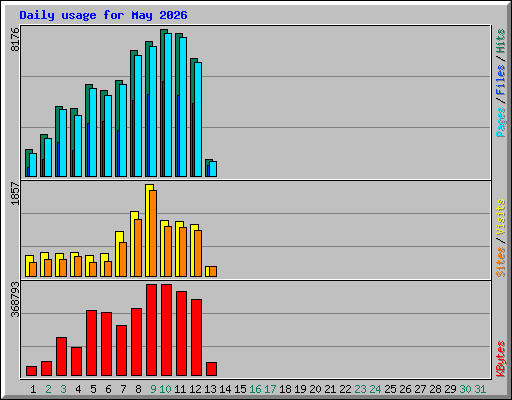Select day 17 on the x-axis
512x400 pixels.
click(270, 389)
